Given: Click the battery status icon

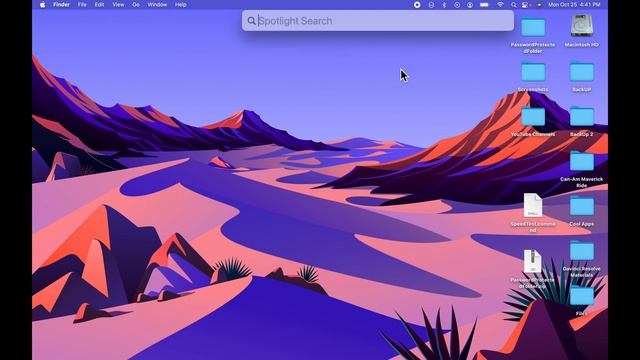Looking at the screenshot, I should pos(484,5).
